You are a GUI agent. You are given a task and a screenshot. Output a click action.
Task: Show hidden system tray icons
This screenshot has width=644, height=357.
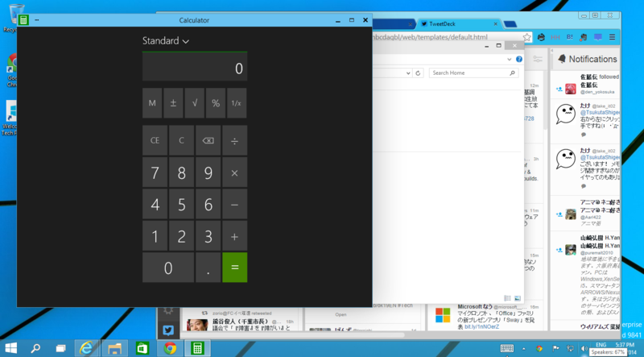[x=524, y=349]
